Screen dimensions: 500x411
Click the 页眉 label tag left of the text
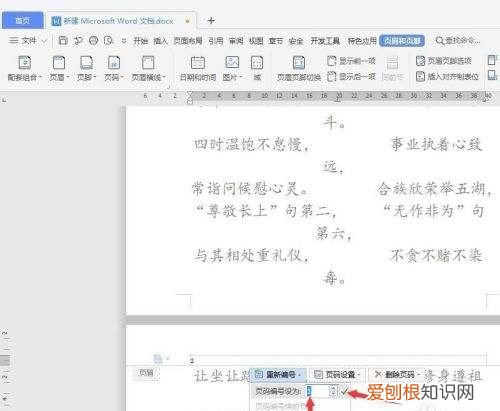click(146, 373)
